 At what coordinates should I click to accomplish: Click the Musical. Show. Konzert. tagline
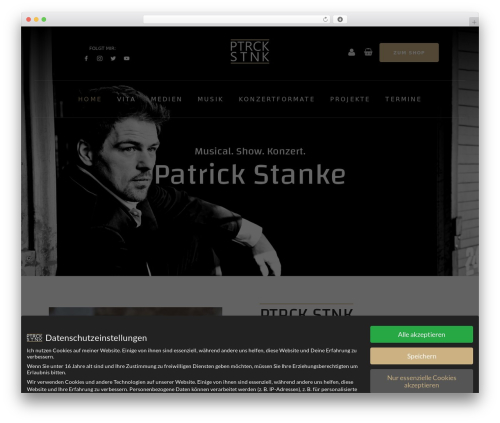pyautogui.click(x=250, y=151)
